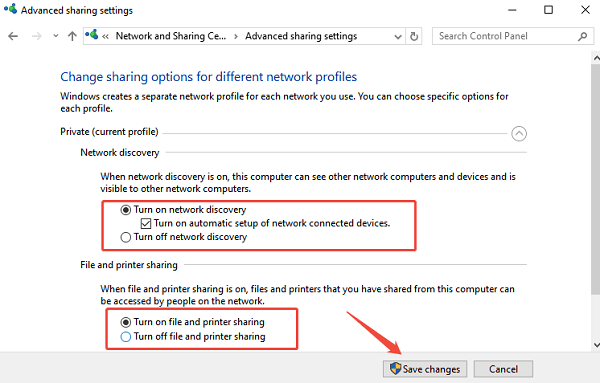Viewport: 600px width, 383px height.
Task: Select Turn off network discovery
Action: pos(184,237)
